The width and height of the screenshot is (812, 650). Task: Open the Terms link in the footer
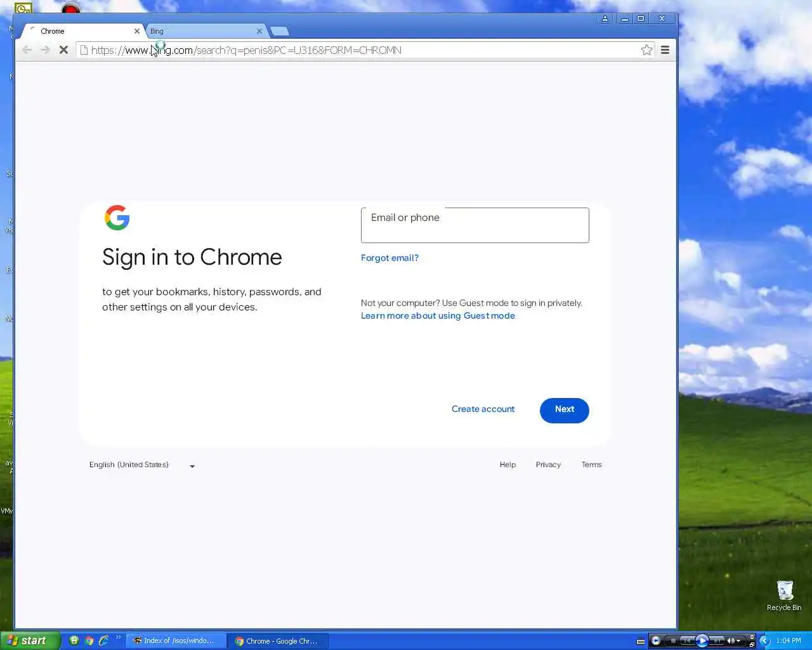(591, 465)
